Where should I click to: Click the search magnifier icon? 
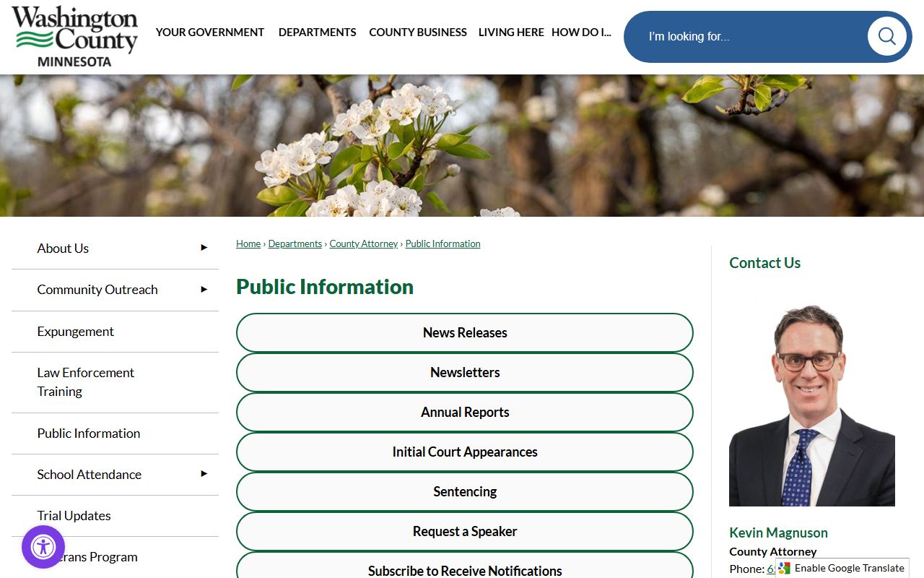886,36
